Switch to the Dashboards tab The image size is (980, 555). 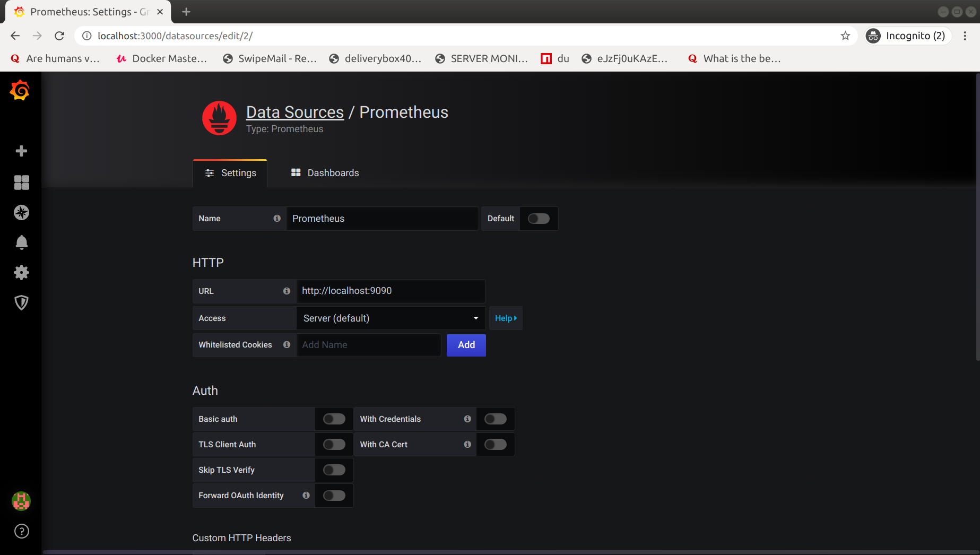pyautogui.click(x=325, y=173)
